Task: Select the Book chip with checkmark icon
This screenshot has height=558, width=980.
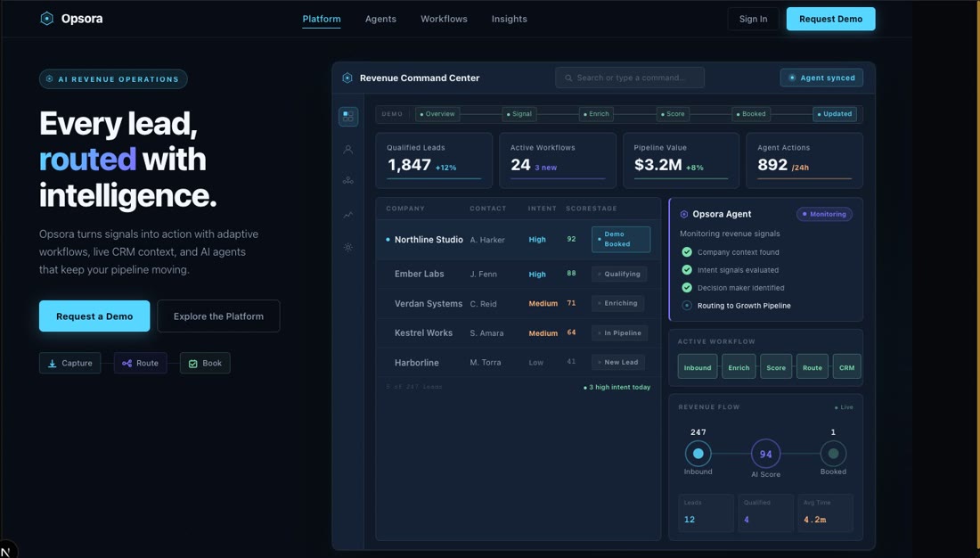Action: point(205,363)
